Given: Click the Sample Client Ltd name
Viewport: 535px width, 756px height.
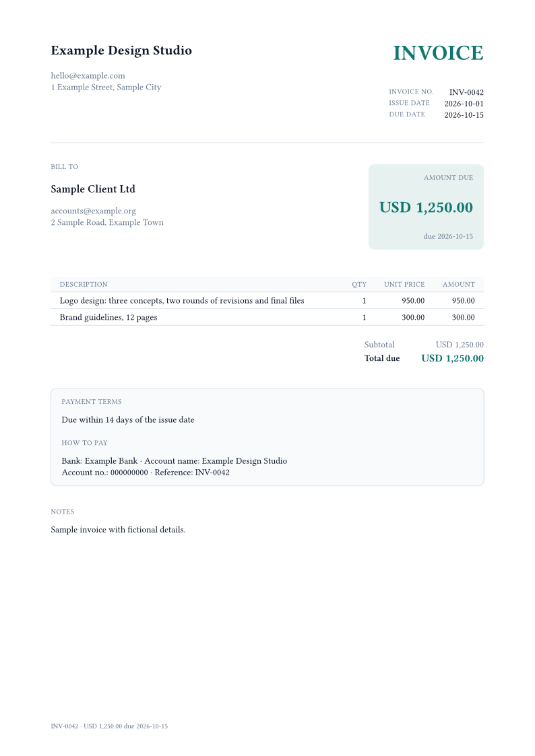Looking at the screenshot, I should tap(92, 189).
